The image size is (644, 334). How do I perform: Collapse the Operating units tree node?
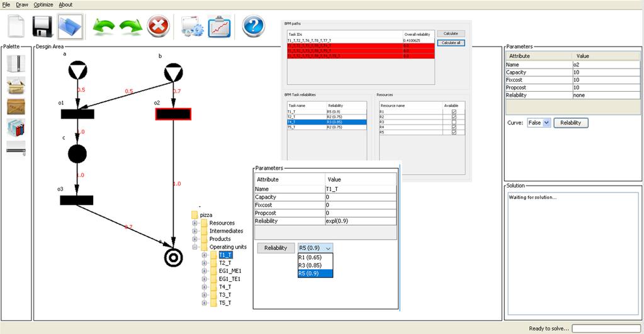[x=195, y=247]
